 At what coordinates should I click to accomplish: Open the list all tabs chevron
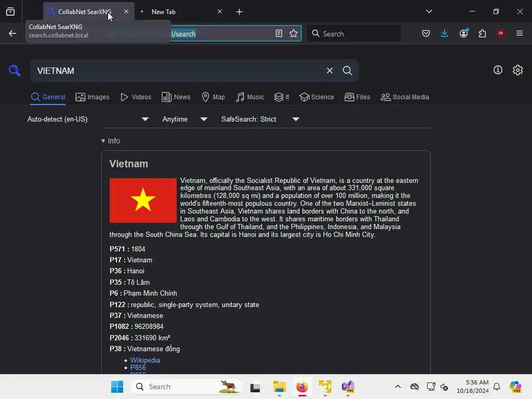[429, 11]
